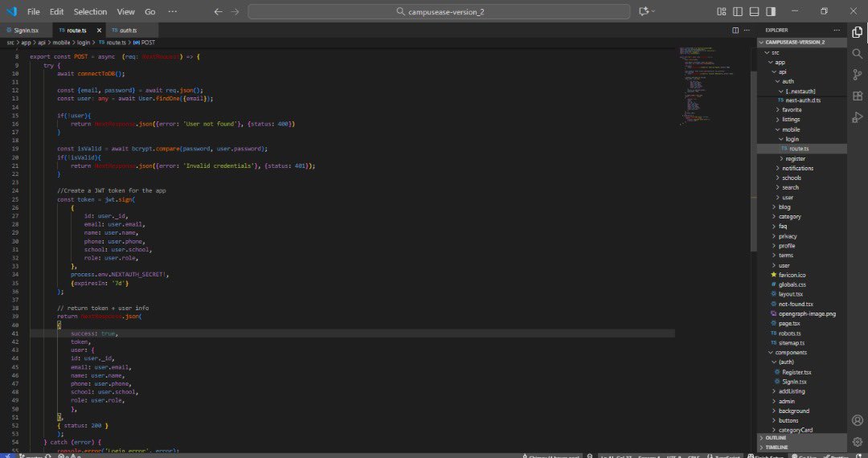Screen dimensions: 868x458
Task: Click the VS Code logo icon
Action: click(x=11, y=11)
